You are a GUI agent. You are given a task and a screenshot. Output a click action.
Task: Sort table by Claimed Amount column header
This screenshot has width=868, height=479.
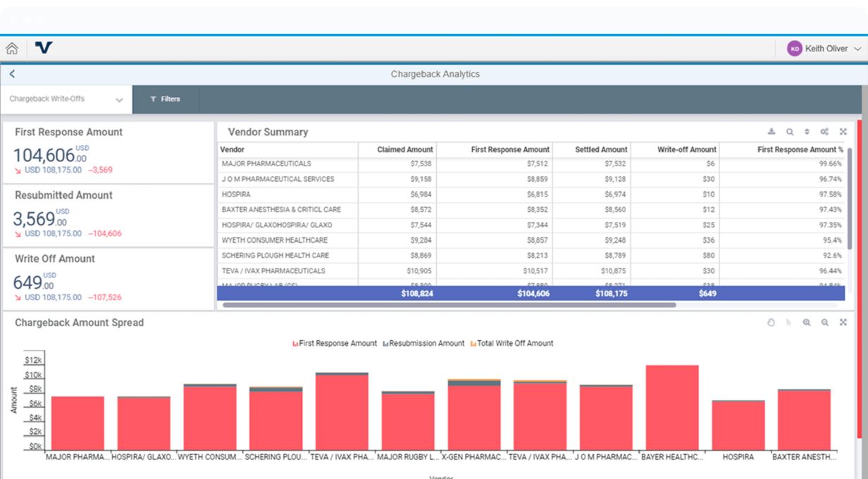[404, 149]
